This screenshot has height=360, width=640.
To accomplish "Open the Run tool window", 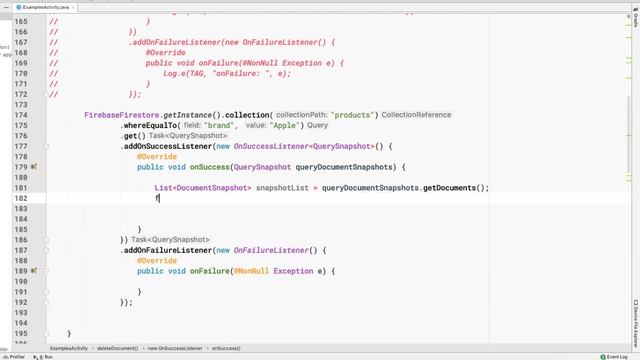I will (43, 357).
